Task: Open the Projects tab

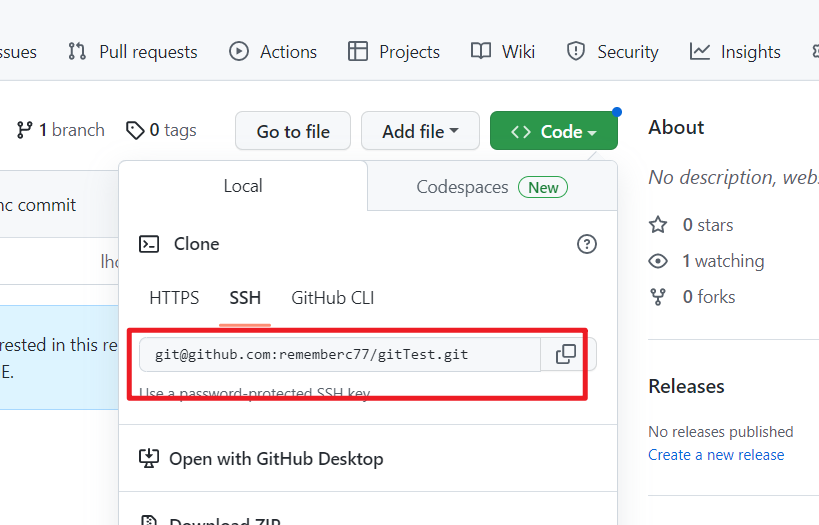Action: pos(394,52)
